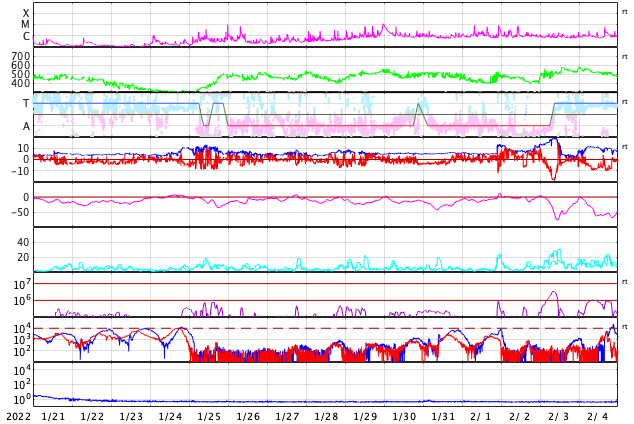634x424 pixels.
Task: Click the A sector label on third panel
Action: pyautogui.click(x=26, y=126)
